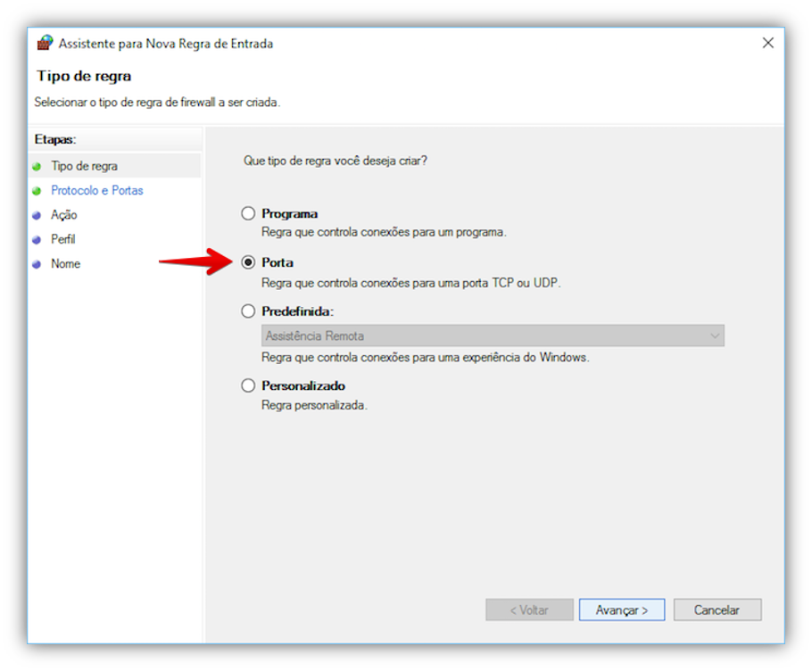Click the blue bullet beside Ação
812x671 pixels.
click(37, 215)
